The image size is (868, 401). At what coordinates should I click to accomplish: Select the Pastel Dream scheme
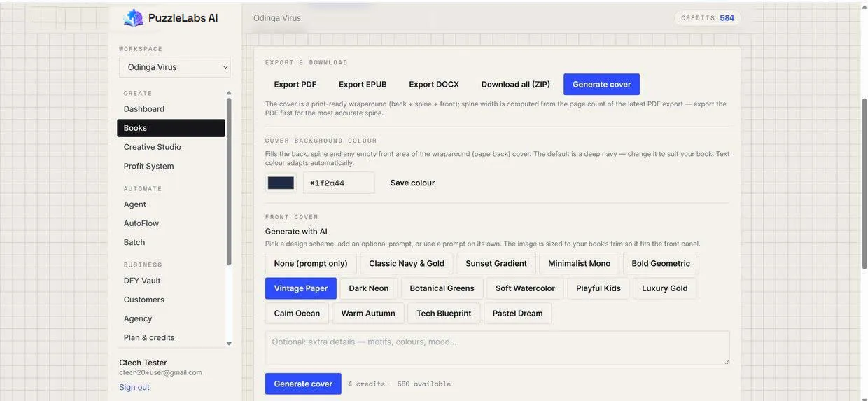[518, 313]
